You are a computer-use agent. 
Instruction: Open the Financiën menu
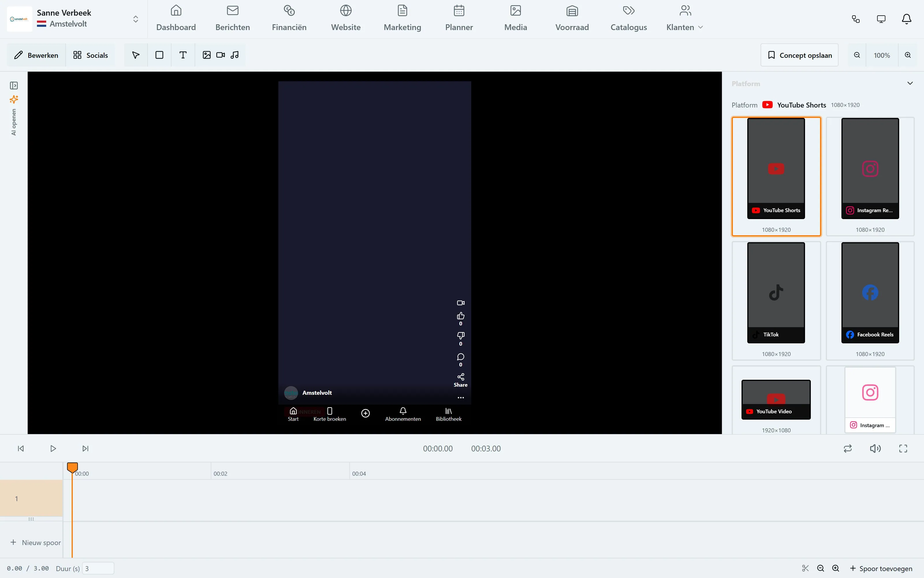289,19
